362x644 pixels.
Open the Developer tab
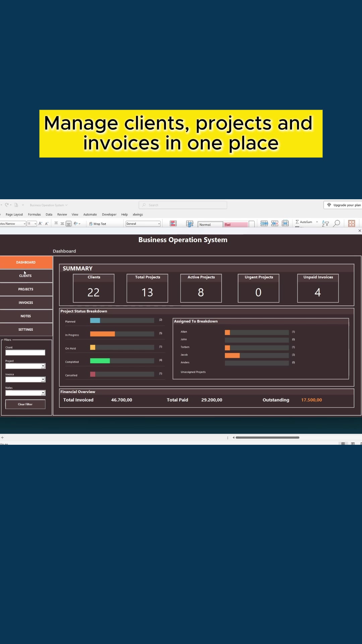[x=109, y=215]
